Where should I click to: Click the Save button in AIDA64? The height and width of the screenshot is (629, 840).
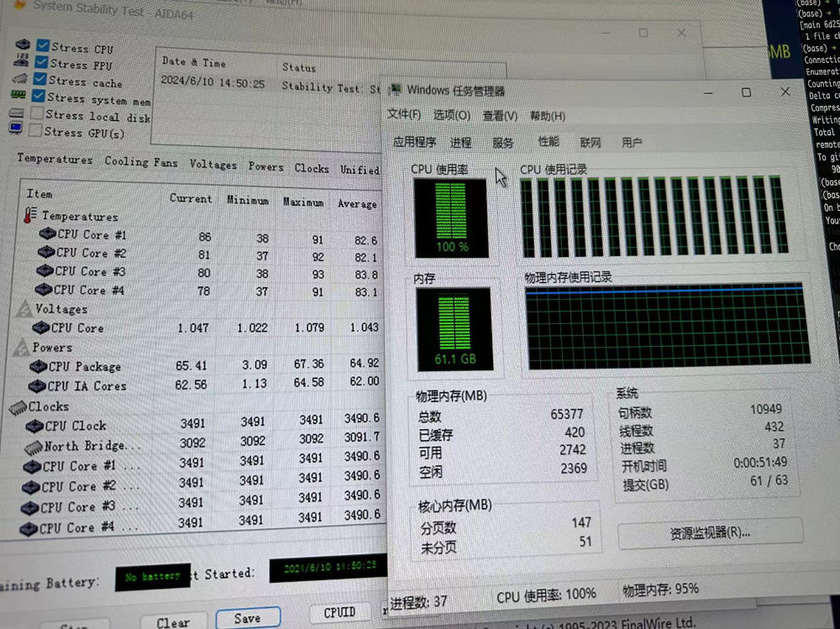(248, 618)
